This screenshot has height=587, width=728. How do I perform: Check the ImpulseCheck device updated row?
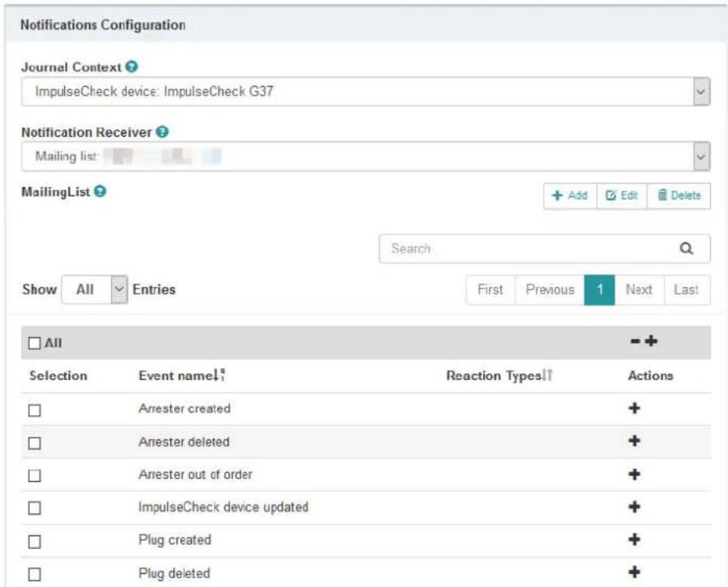[35, 508]
